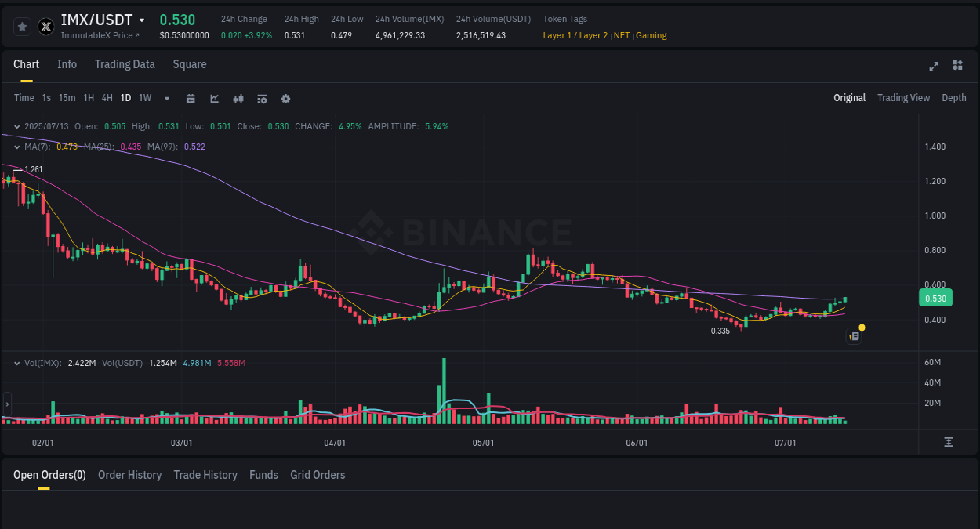980x529 pixels.
Task: Collapse the Volume indicator row chevron
Action: click(17, 362)
